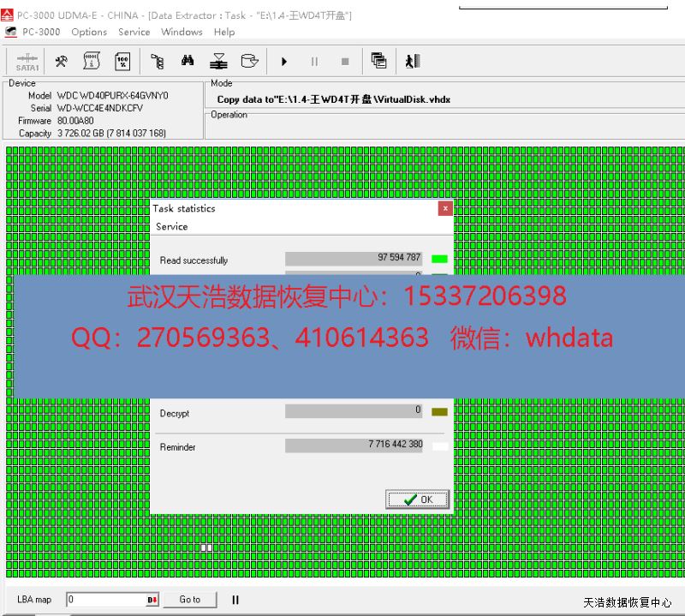Viewport: 685px width, 616px height.
Task: Click the Go to button
Action: coord(190,600)
